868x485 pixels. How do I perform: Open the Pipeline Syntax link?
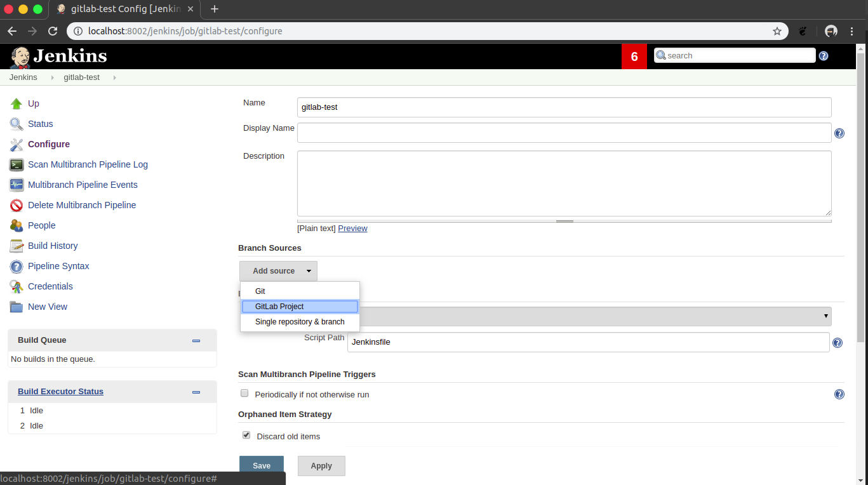pyautogui.click(x=58, y=266)
